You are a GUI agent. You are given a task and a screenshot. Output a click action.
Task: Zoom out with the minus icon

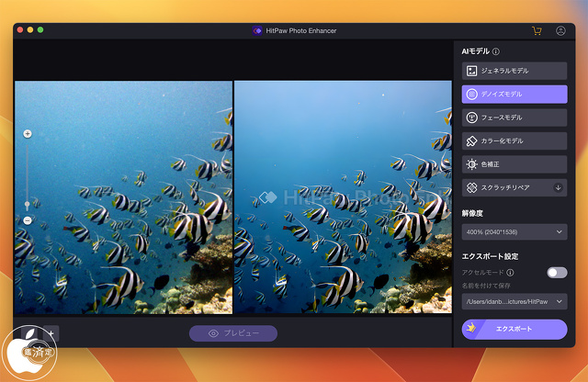coord(28,220)
